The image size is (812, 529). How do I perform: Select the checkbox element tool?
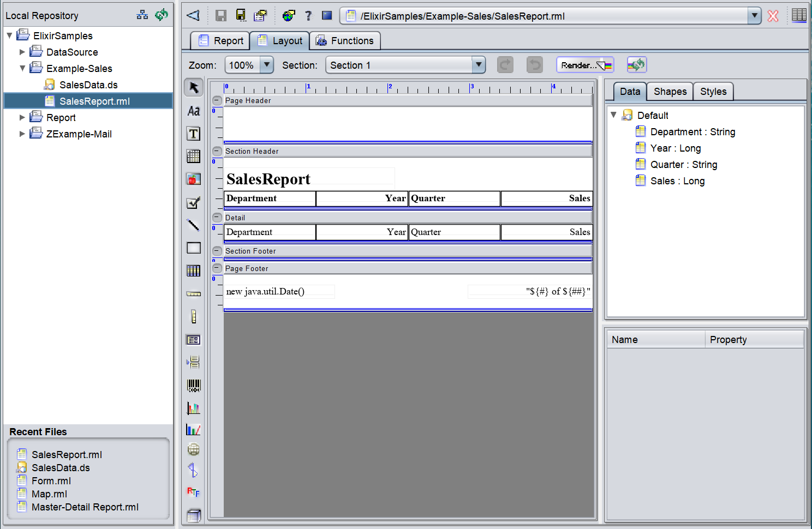[x=194, y=203]
